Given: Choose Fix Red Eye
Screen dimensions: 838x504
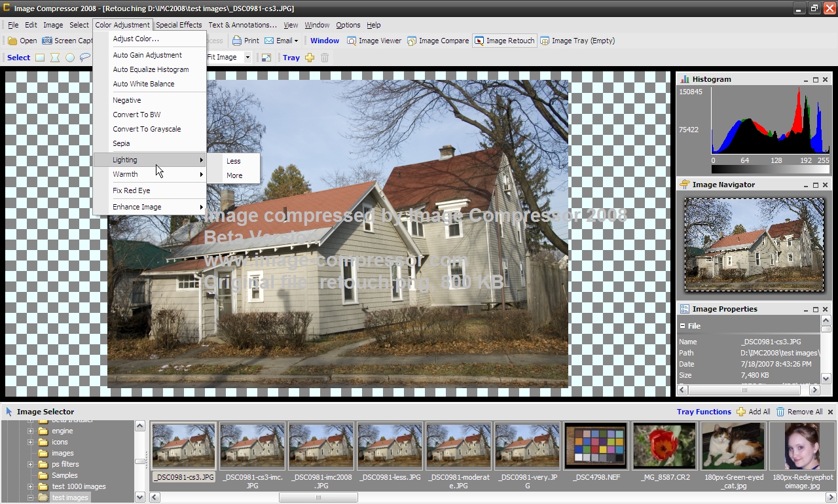Looking at the screenshot, I should click(x=150, y=190).
